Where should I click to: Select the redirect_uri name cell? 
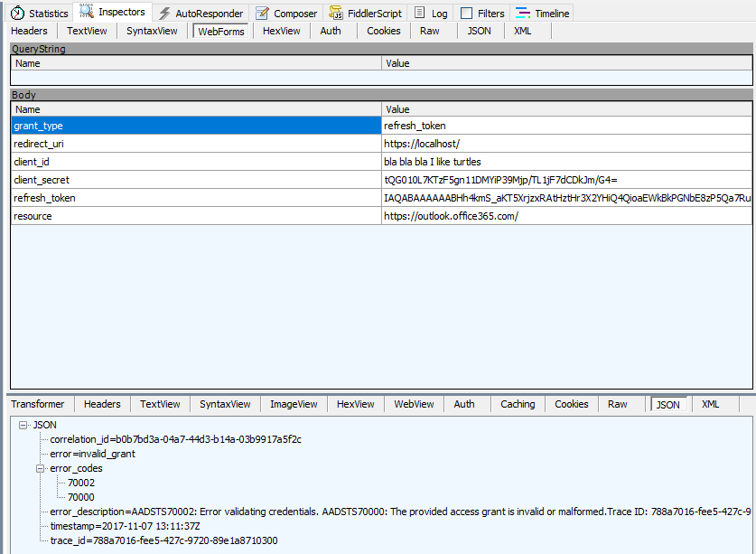[x=196, y=144]
